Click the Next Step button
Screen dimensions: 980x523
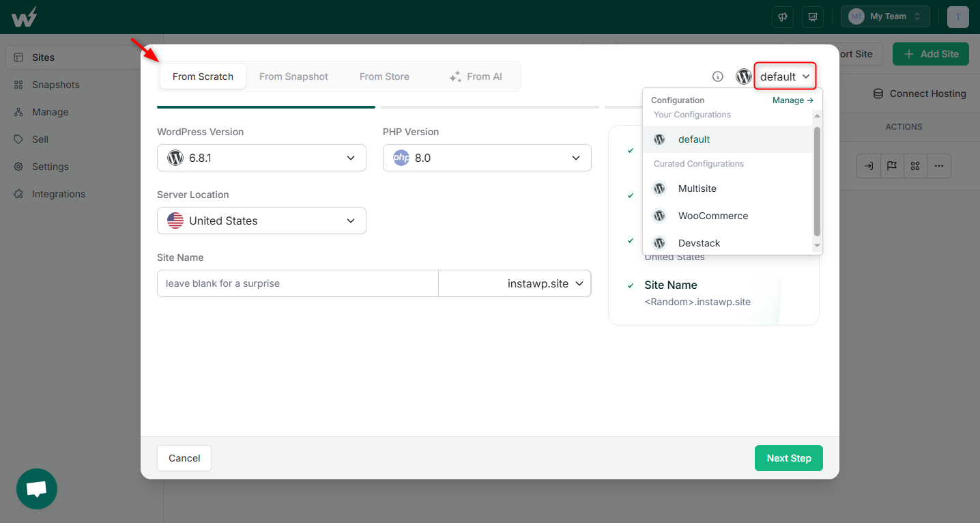coord(789,458)
